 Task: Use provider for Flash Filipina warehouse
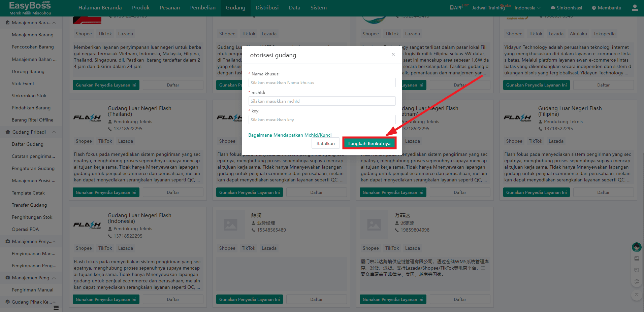coord(537,192)
